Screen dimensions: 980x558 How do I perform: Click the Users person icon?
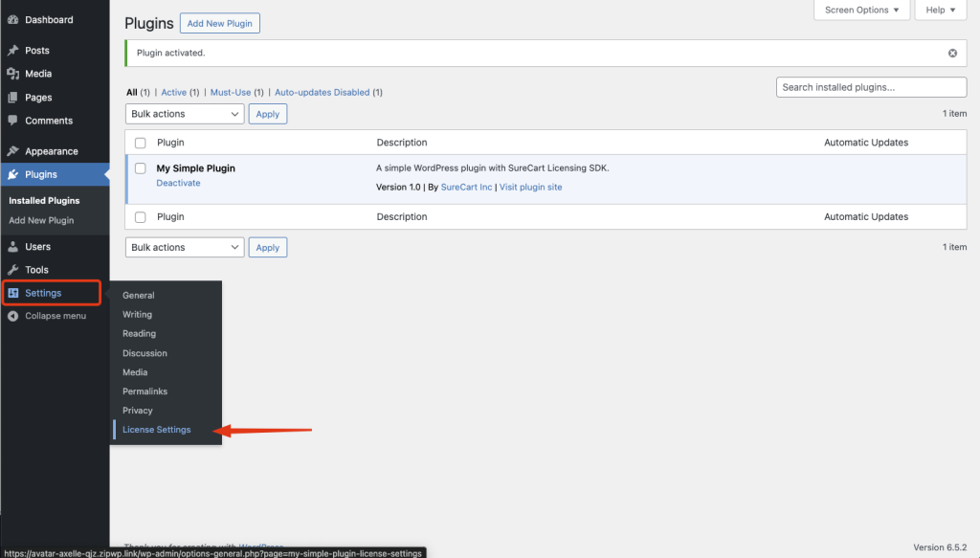pyautogui.click(x=12, y=247)
